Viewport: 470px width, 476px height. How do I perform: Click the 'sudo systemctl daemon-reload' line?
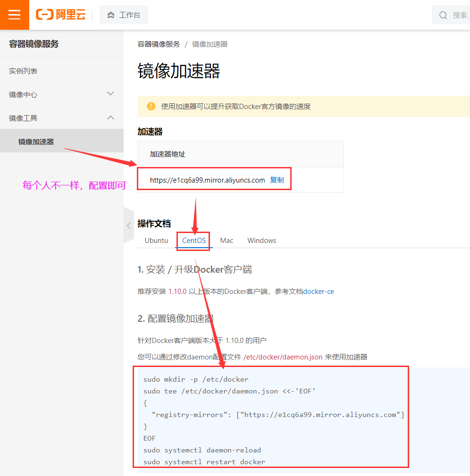pos(202,450)
